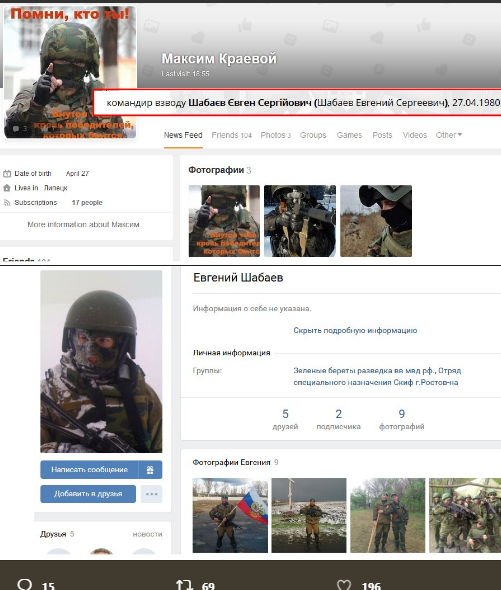Click the Добавить в друзья button
This screenshot has width=501, height=590.
pos(88,494)
